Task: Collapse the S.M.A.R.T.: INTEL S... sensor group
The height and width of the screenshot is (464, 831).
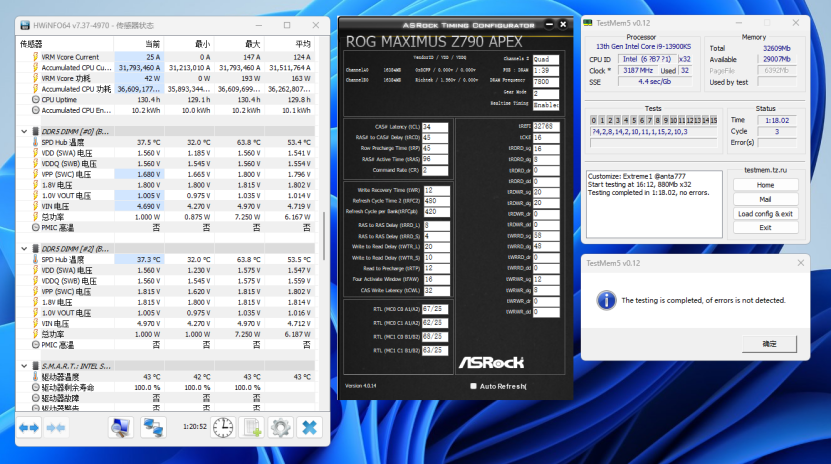Action: point(24,366)
